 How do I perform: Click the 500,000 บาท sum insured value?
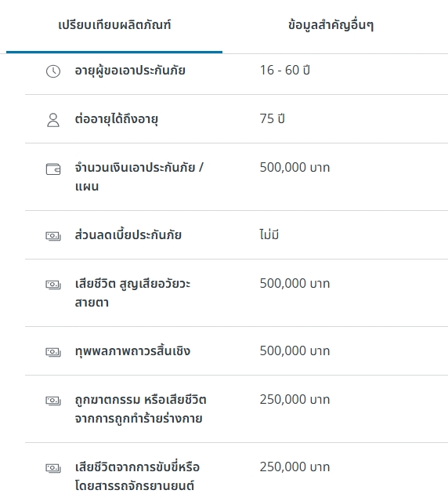tap(294, 168)
